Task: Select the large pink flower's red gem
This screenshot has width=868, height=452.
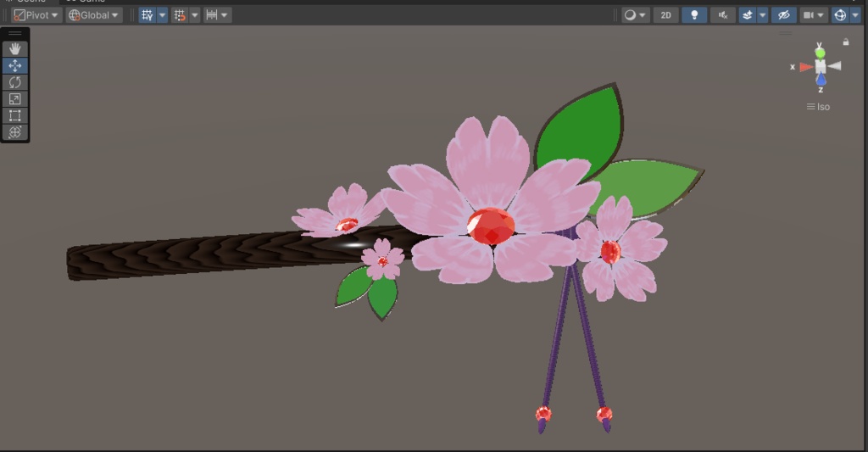Action: tap(491, 226)
